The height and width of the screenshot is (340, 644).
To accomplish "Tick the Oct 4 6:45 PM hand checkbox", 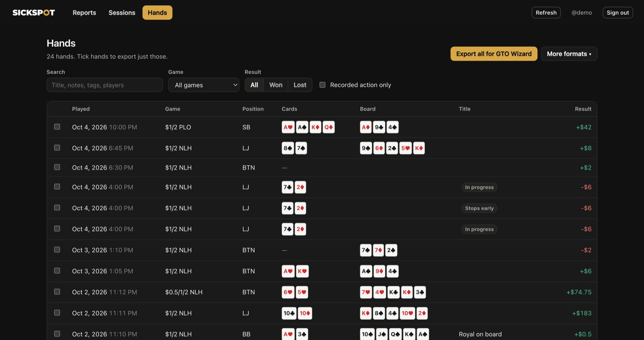I will (57, 147).
